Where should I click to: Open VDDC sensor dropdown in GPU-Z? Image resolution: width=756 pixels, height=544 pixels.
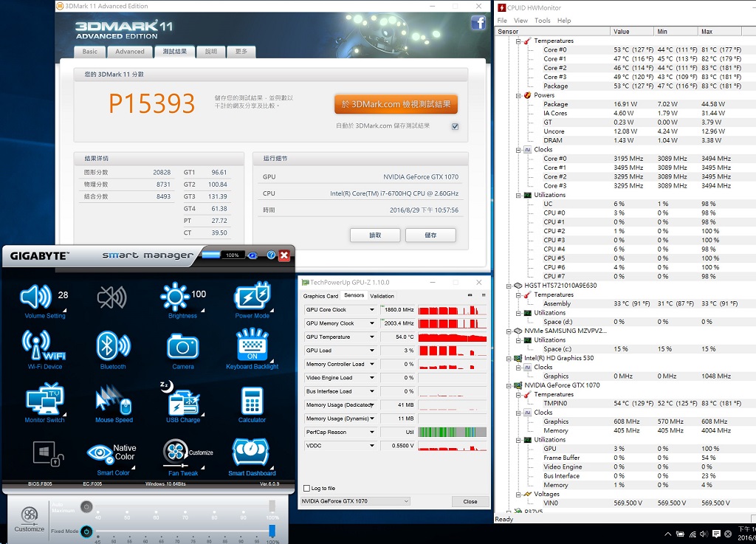click(372, 446)
